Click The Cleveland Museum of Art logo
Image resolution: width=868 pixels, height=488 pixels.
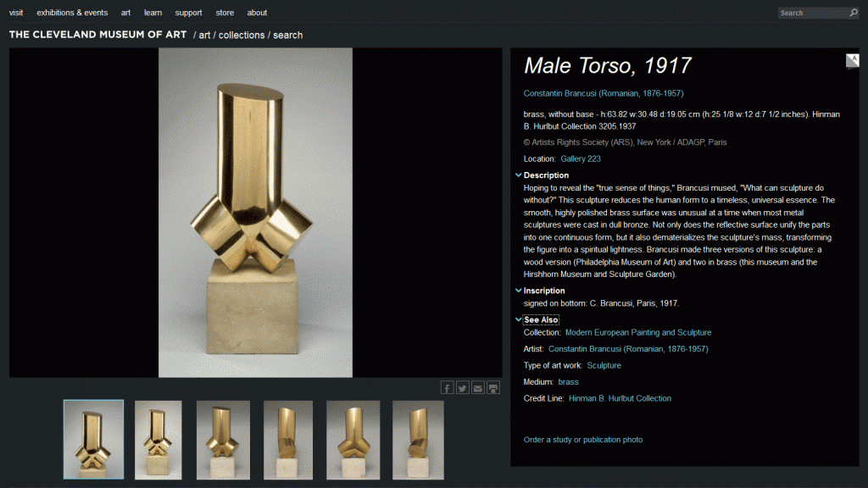click(98, 34)
